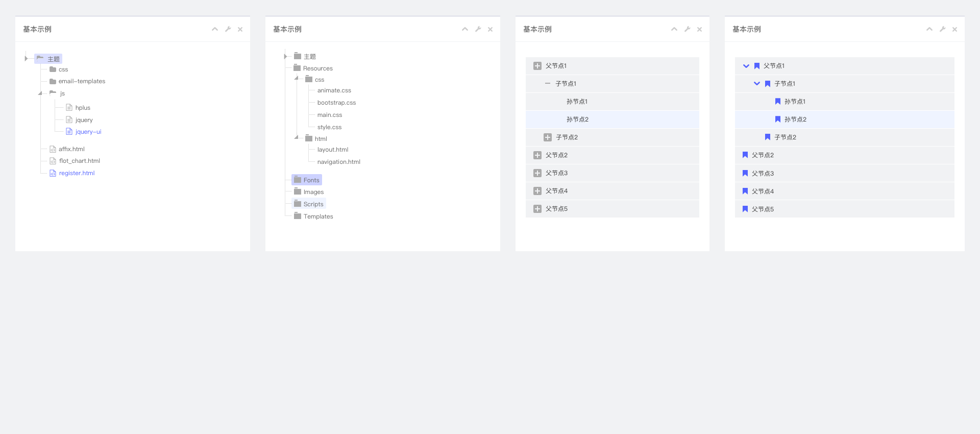This screenshot has width=980, height=434.
Task: Click the file icon beside hplus
Action: [69, 107]
